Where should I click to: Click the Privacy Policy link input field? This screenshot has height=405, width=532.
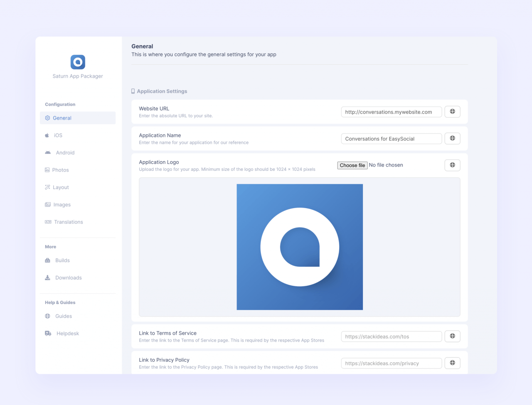[392, 363]
